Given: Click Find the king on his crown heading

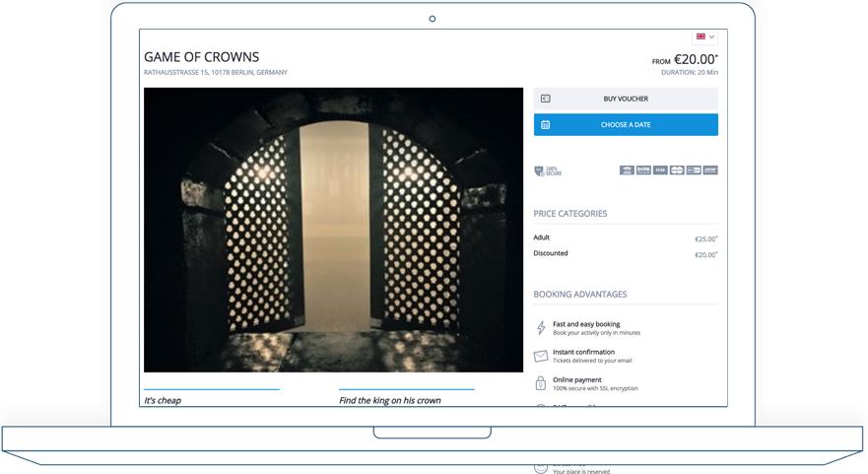Looking at the screenshot, I should pos(390,400).
